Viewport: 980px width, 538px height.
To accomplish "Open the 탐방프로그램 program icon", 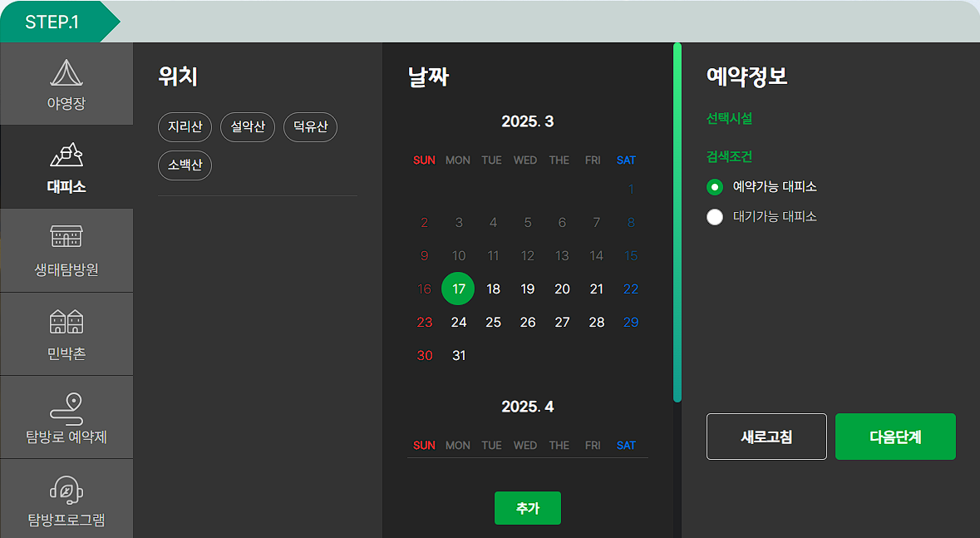I will click(66, 499).
